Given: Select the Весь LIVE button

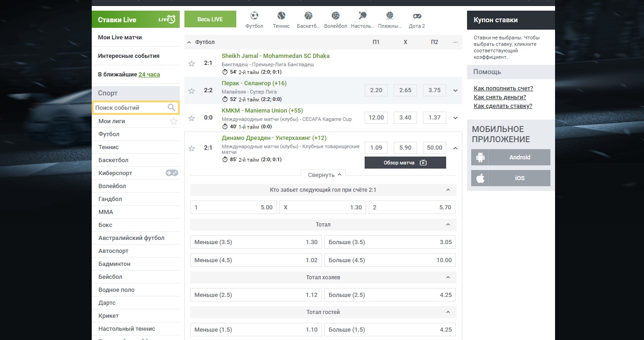Looking at the screenshot, I should [210, 19].
